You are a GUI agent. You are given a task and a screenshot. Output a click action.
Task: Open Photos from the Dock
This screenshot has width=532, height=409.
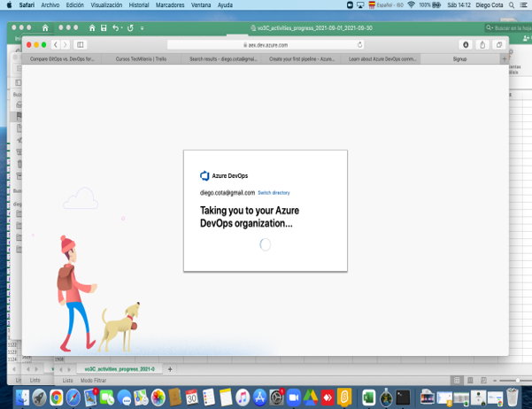click(158, 397)
